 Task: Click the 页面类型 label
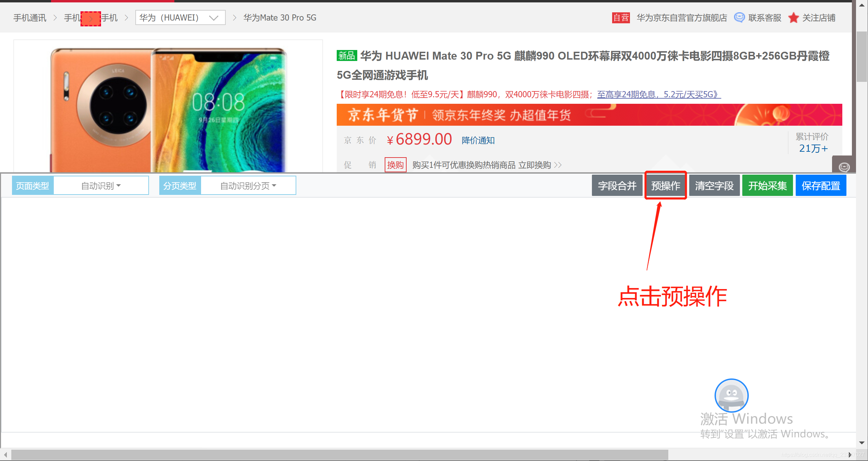click(x=33, y=186)
